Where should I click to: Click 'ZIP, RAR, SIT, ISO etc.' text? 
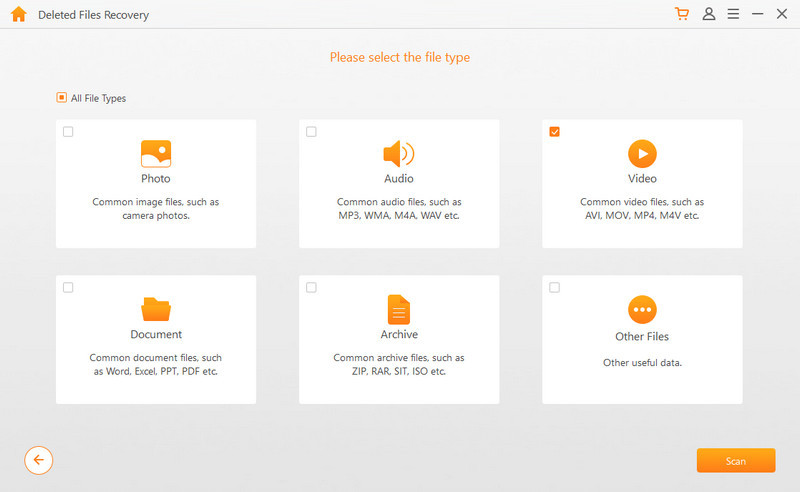(x=399, y=371)
